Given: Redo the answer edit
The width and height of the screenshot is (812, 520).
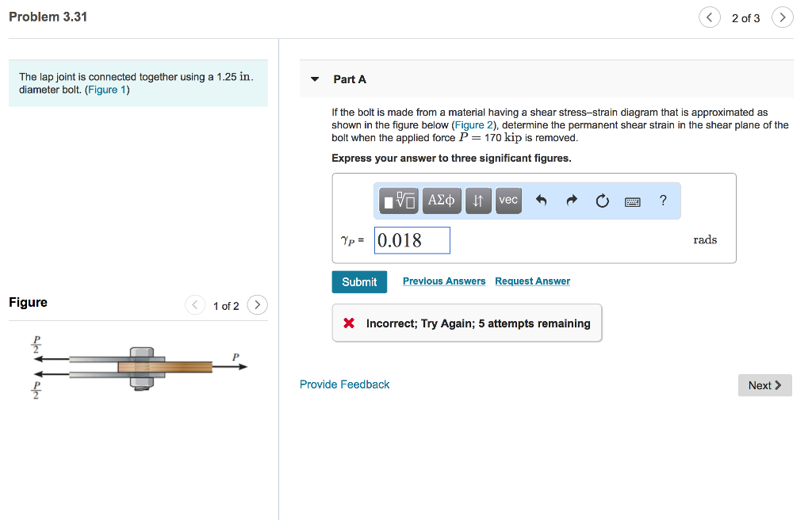Looking at the screenshot, I should click(x=572, y=201).
